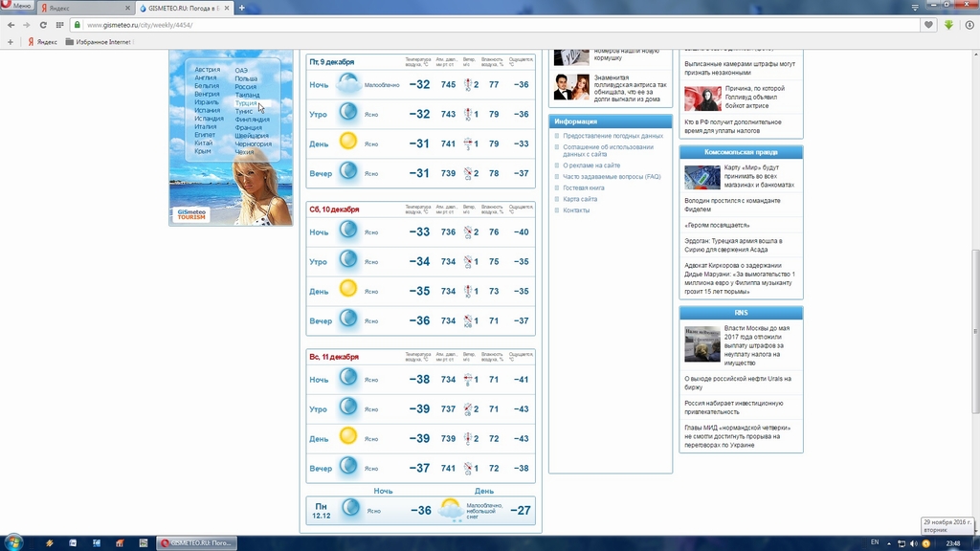Open the Избранное Internet bookmarks folder
The height and width of the screenshot is (551, 980).
tap(99, 42)
